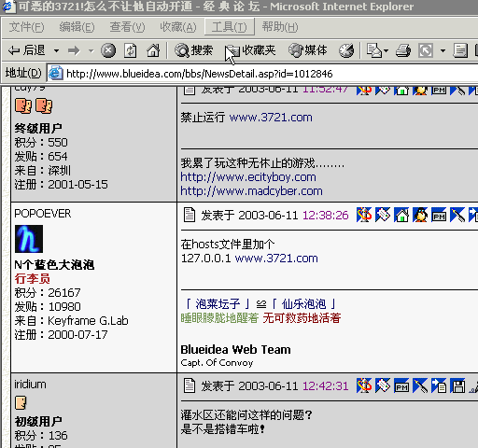Go to homepage with Home icon

click(153, 50)
